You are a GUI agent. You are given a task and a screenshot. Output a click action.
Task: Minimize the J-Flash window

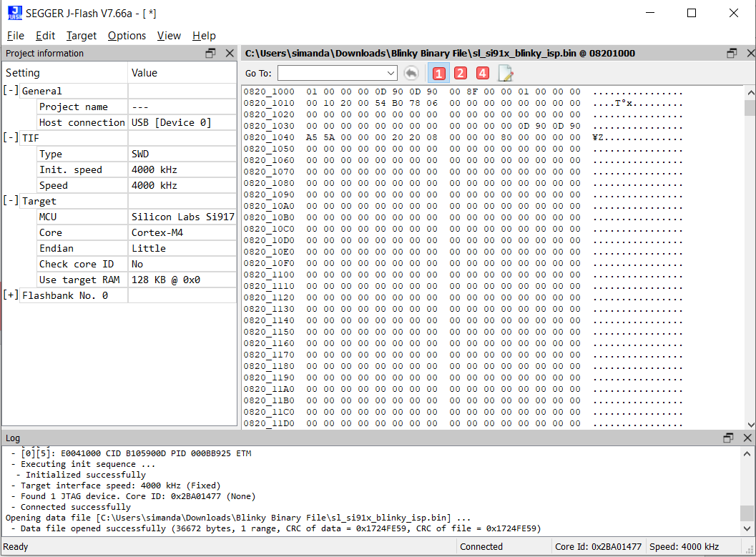tap(650, 13)
